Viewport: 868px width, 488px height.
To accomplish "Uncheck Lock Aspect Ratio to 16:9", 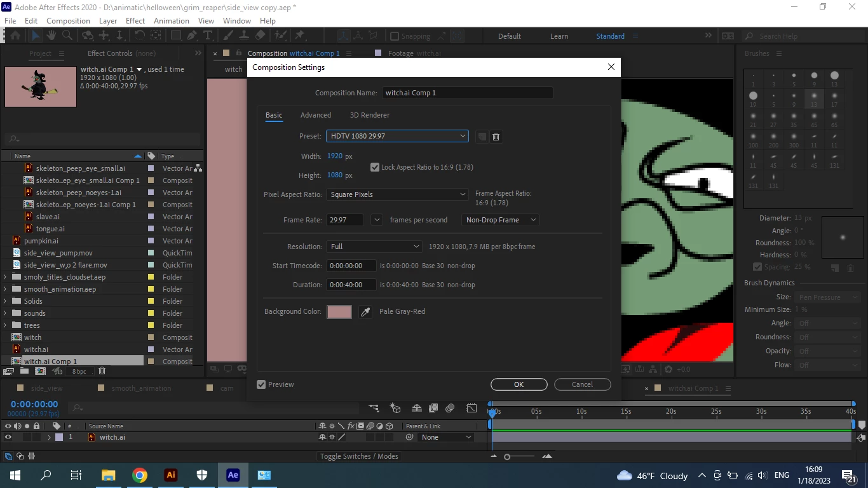I will (375, 167).
